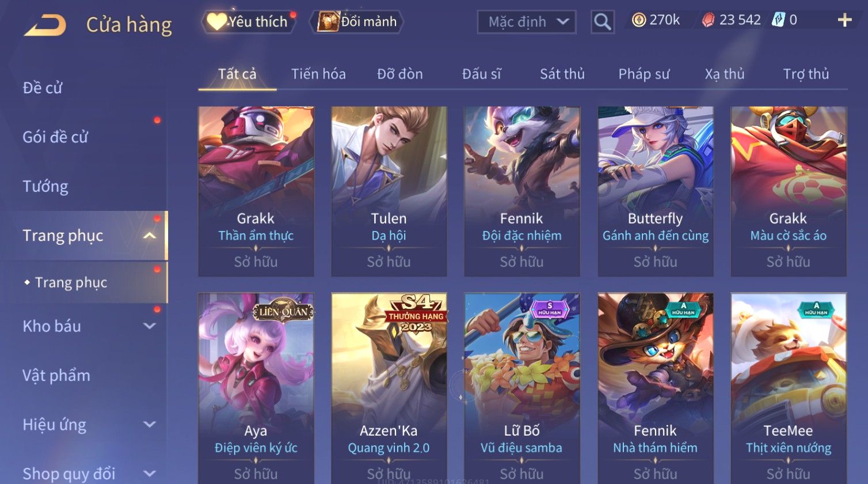
Task: Tap the red ruby balance 23 542
Action: pos(732,20)
